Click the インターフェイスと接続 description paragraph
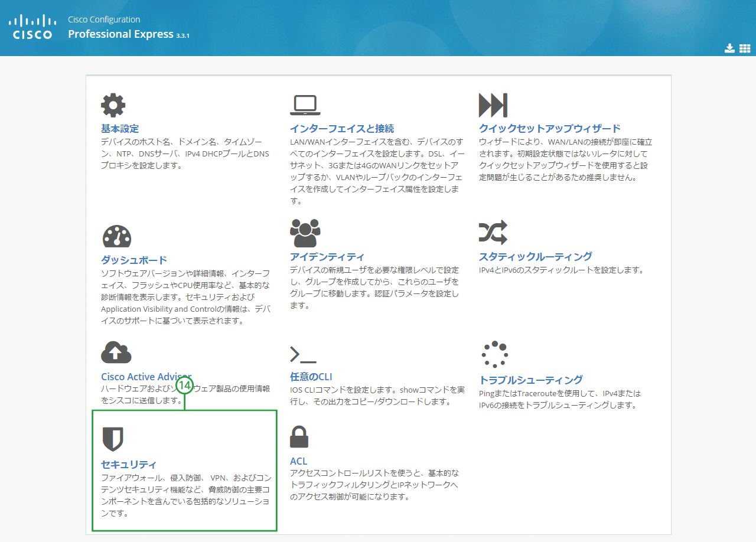Screen dimensions: 756x542 377,171
